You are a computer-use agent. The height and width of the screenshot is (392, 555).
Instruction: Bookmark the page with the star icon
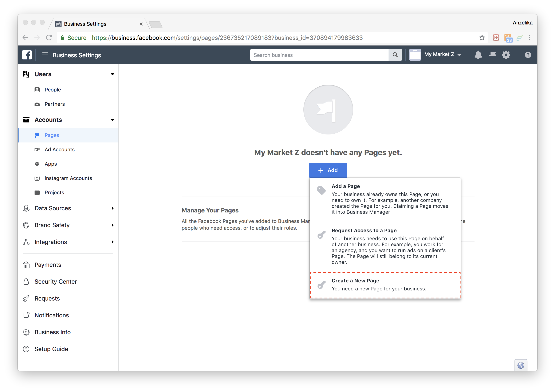(x=482, y=38)
